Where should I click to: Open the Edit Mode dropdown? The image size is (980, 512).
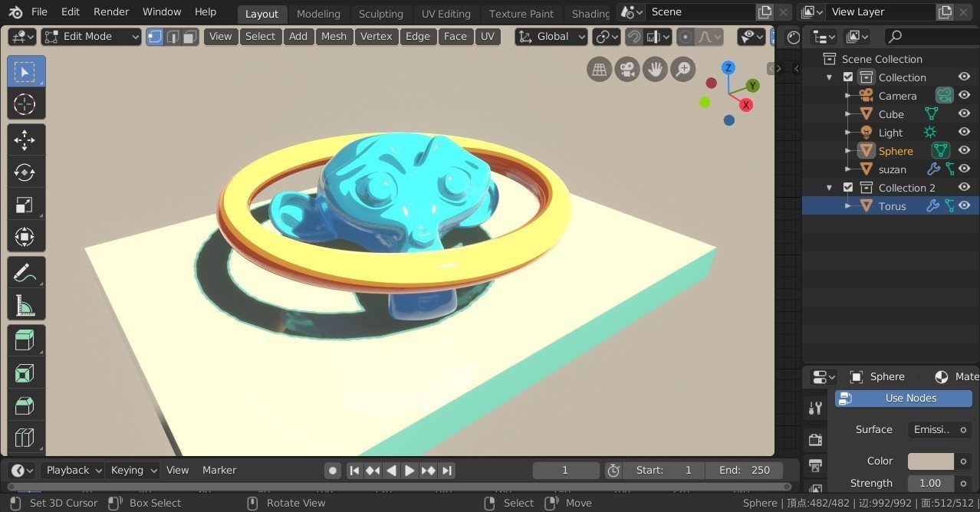(x=92, y=37)
